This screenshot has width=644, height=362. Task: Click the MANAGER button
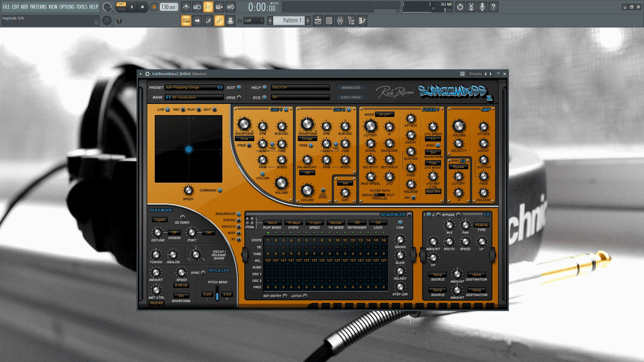click(x=351, y=88)
